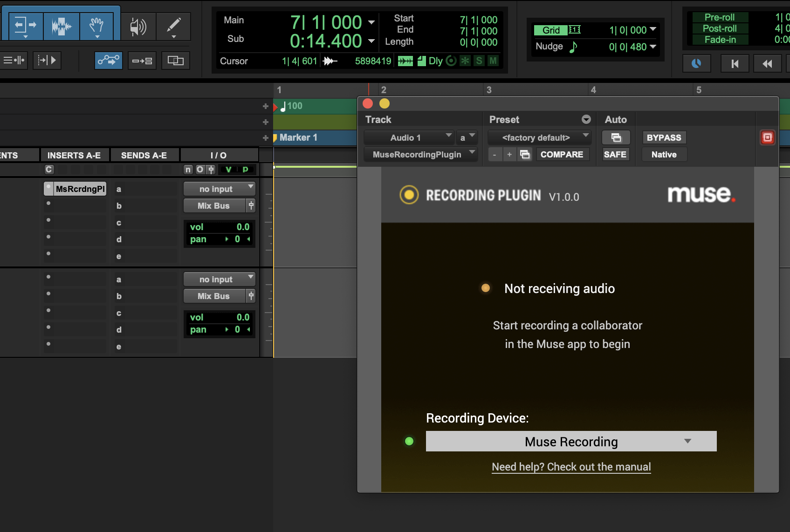
Task: Toggle the 'n' button in I/O header row
Action: 188,170
